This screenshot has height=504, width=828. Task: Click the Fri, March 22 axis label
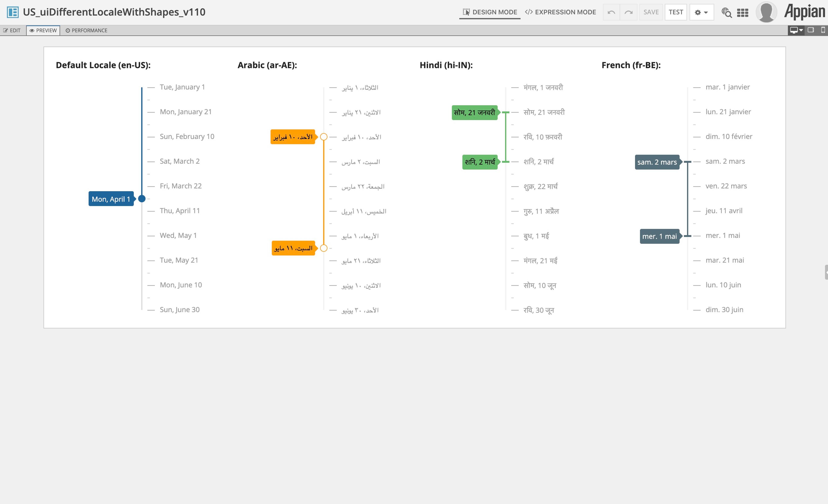point(180,186)
